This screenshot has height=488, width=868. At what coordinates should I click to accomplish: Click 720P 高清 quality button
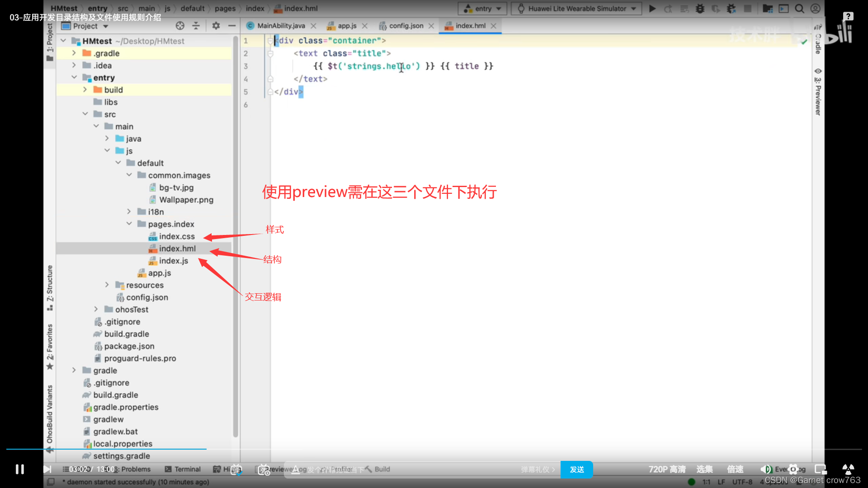coord(667,469)
